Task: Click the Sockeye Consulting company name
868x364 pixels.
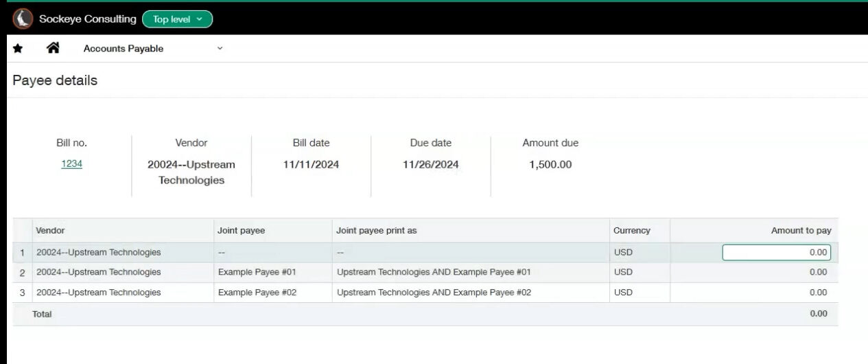Action: tap(88, 19)
